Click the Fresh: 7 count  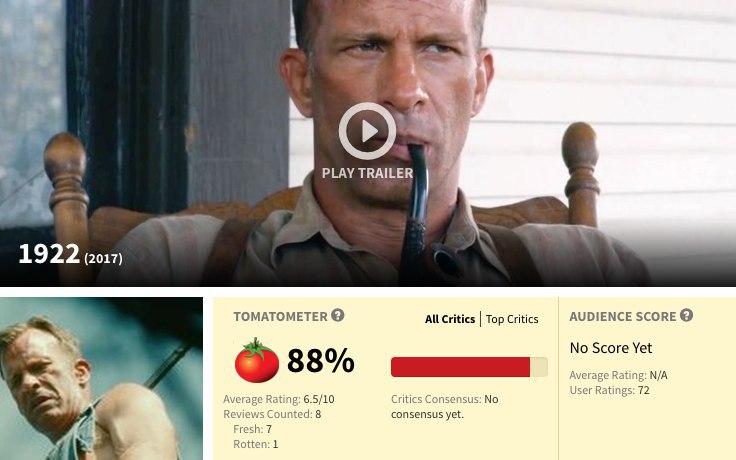[x=253, y=429]
